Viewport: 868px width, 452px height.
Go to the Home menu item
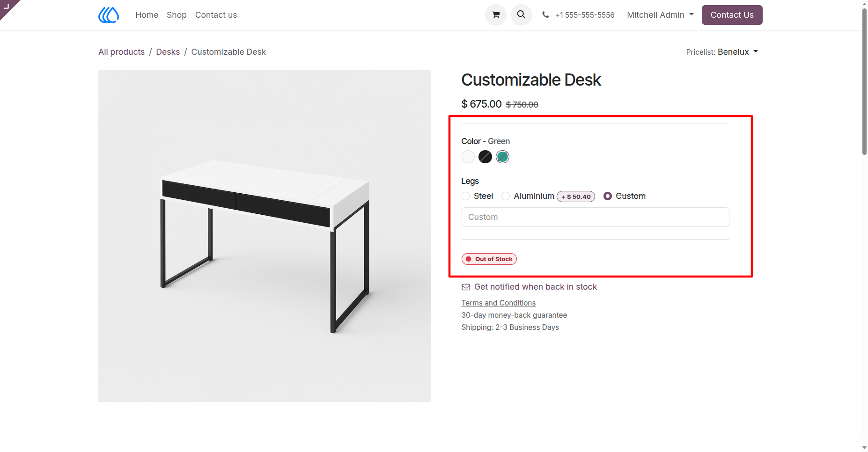coord(147,15)
